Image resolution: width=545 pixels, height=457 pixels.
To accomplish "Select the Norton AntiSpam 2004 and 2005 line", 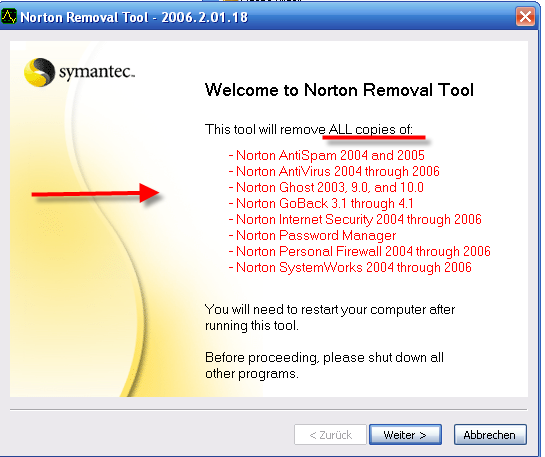I will (x=327, y=155).
